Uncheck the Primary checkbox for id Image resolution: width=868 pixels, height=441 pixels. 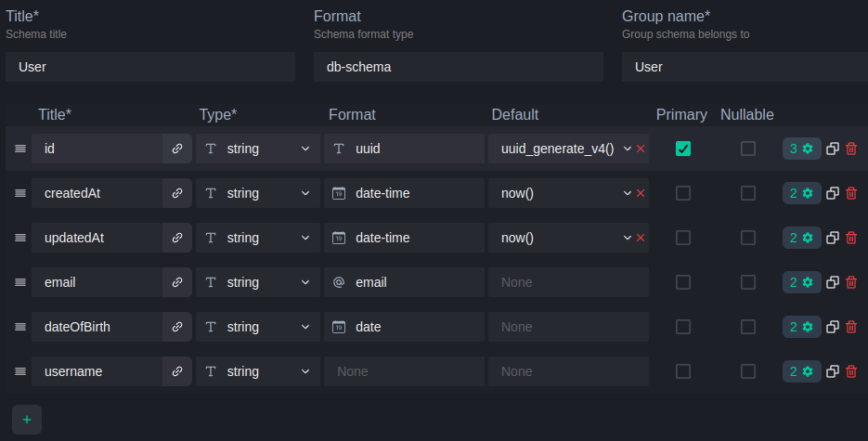coord(683,149)
